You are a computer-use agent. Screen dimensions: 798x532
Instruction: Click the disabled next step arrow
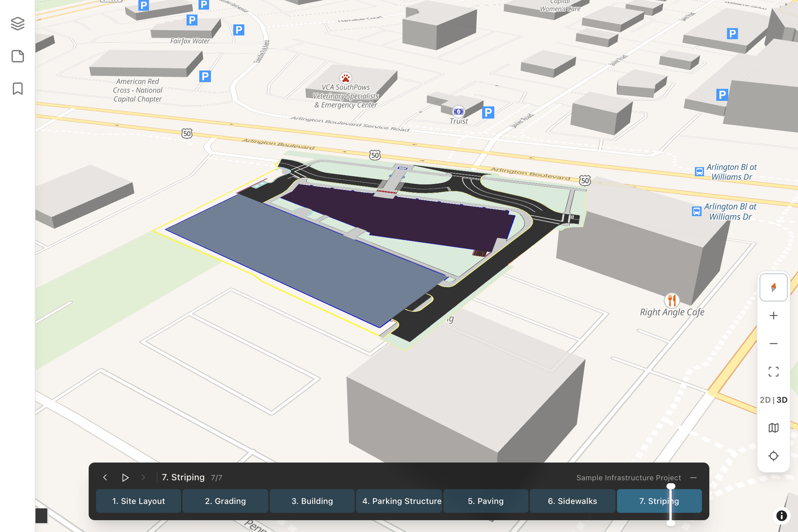pyautogui.click(x=143, y=477)
